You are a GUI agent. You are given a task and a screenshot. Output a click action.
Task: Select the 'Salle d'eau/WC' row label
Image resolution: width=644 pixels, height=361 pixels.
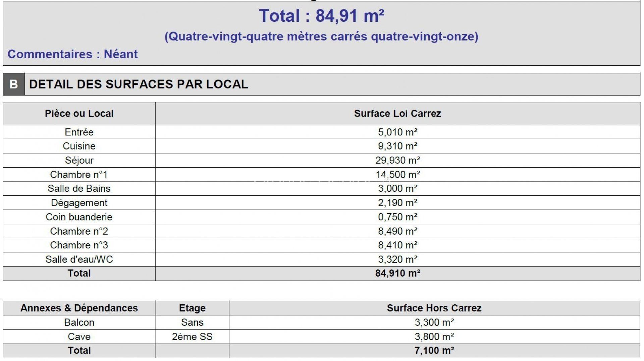79,259
